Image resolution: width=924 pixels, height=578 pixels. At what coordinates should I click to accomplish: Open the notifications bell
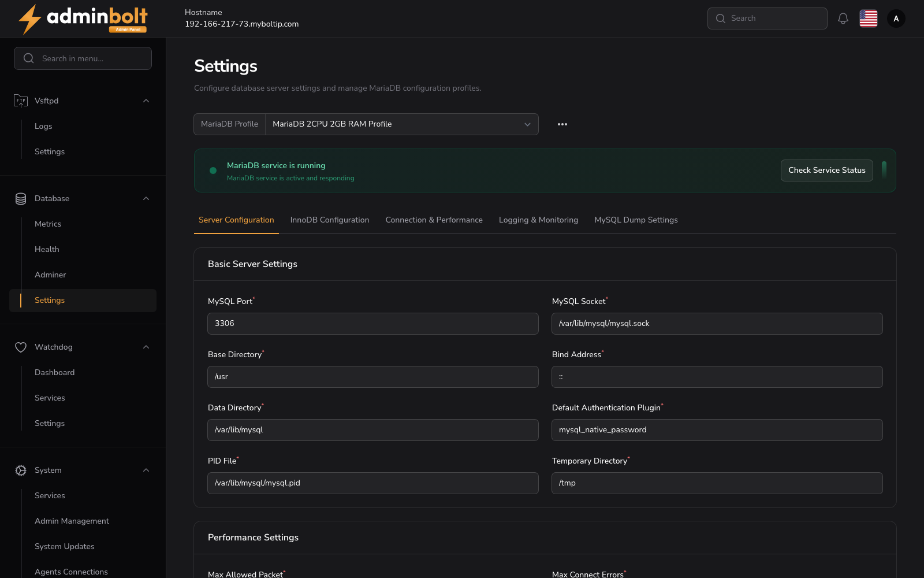tap(843, 18)
